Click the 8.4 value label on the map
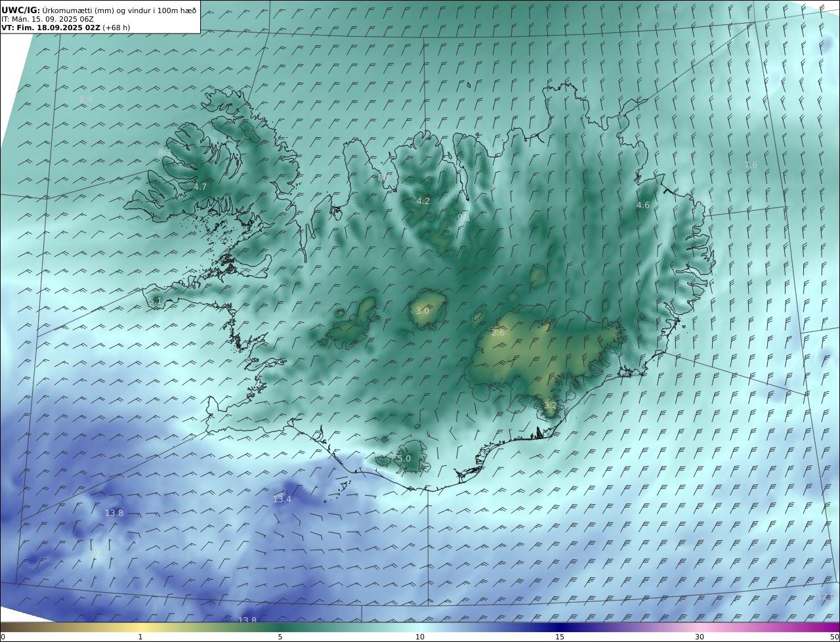 coord(86,99)
